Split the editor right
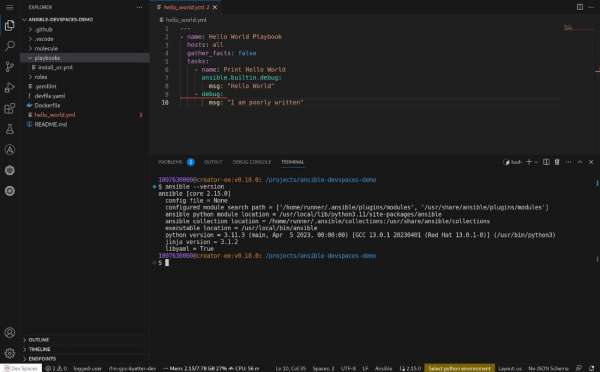This screenshot has width=600, height=372. click(580, 7)
